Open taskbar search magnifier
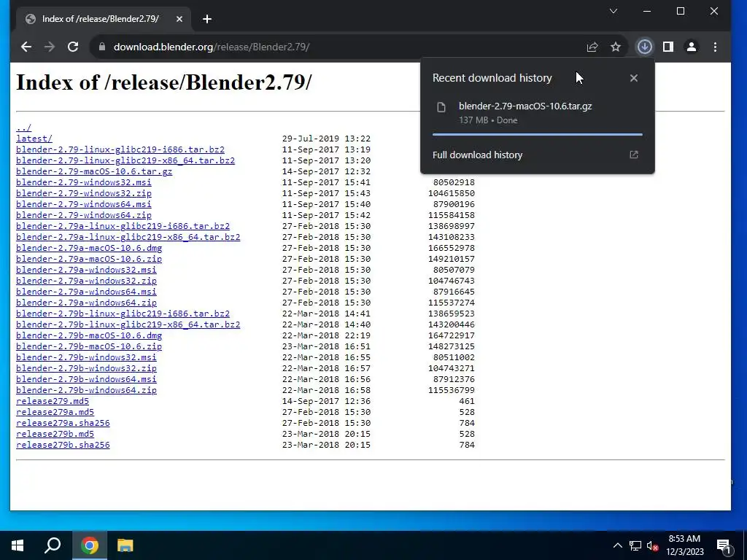Image resolution: width=747 pixels, height=560 pixels. click(53, 545)
